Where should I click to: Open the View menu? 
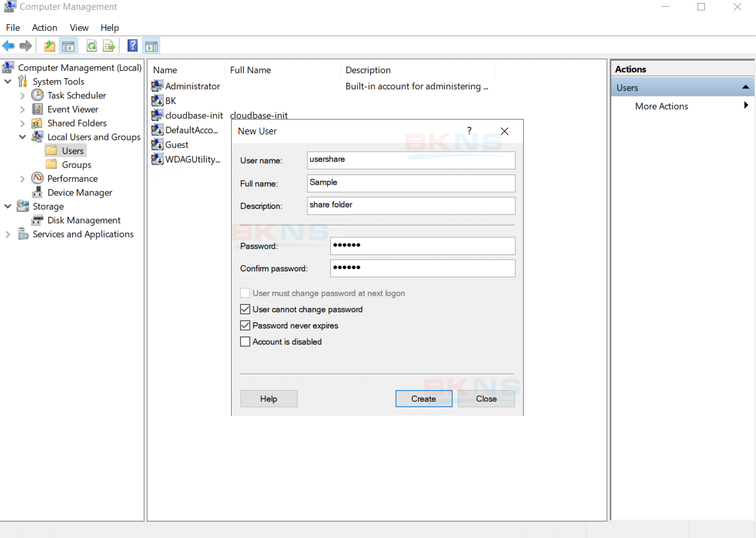(79, 28)
